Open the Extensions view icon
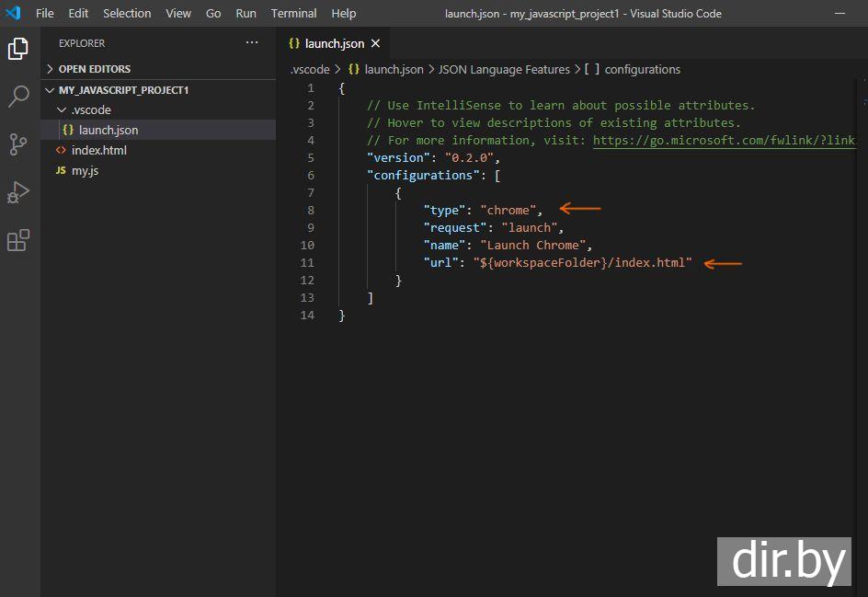The width and height of the screenshot is (868, 597). tap(18, 240)
